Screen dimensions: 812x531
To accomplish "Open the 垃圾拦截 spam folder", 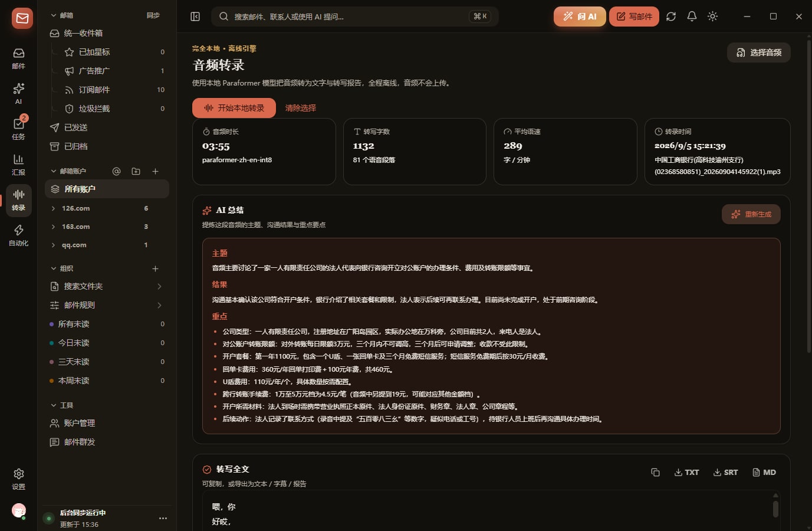I will point(114,109).
